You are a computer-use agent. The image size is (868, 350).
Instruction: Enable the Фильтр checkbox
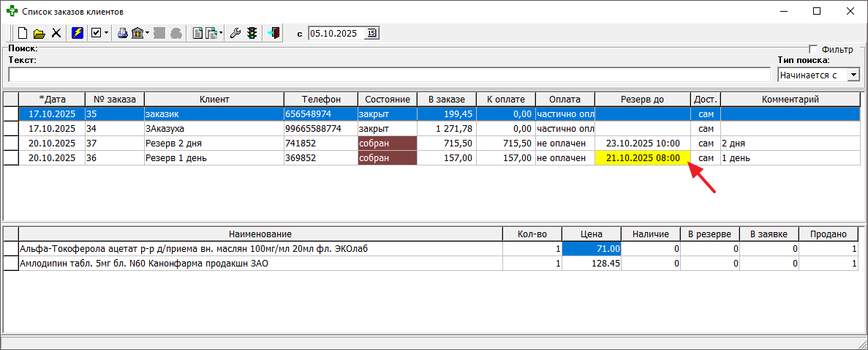pyautogui.click(x=813, y=50)
